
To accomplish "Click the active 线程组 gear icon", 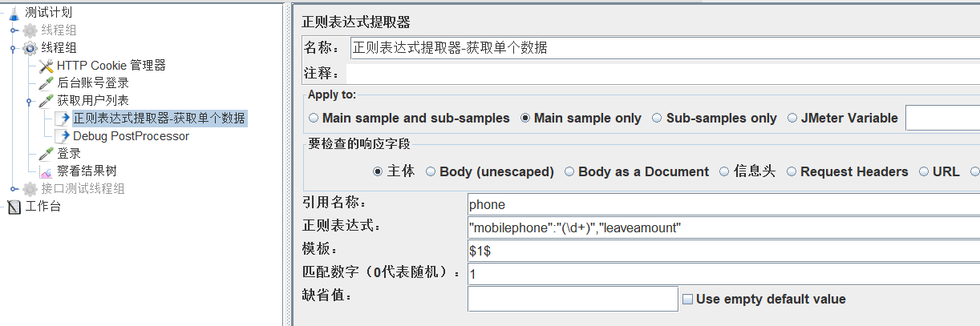I will (30, 48).
